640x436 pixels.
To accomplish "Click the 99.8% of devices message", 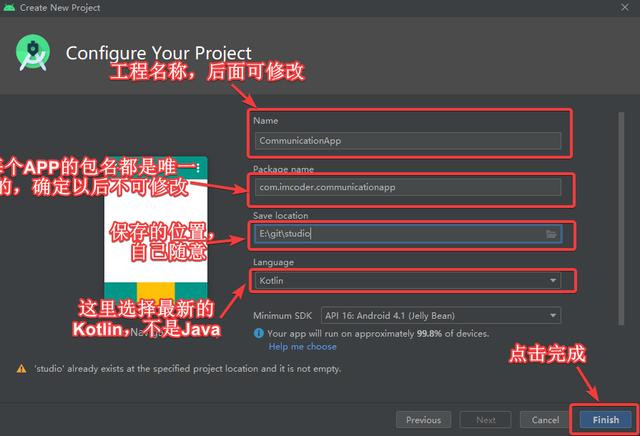I will coord(378,334).
